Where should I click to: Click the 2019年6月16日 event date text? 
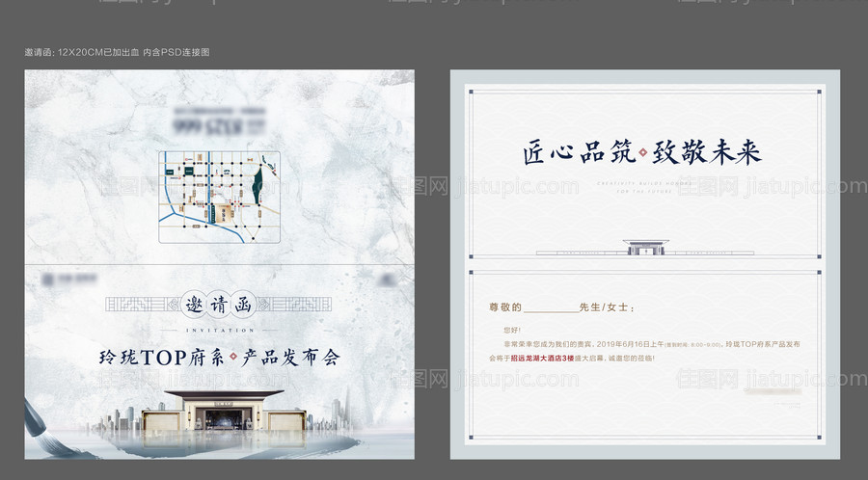coord(631,344)
